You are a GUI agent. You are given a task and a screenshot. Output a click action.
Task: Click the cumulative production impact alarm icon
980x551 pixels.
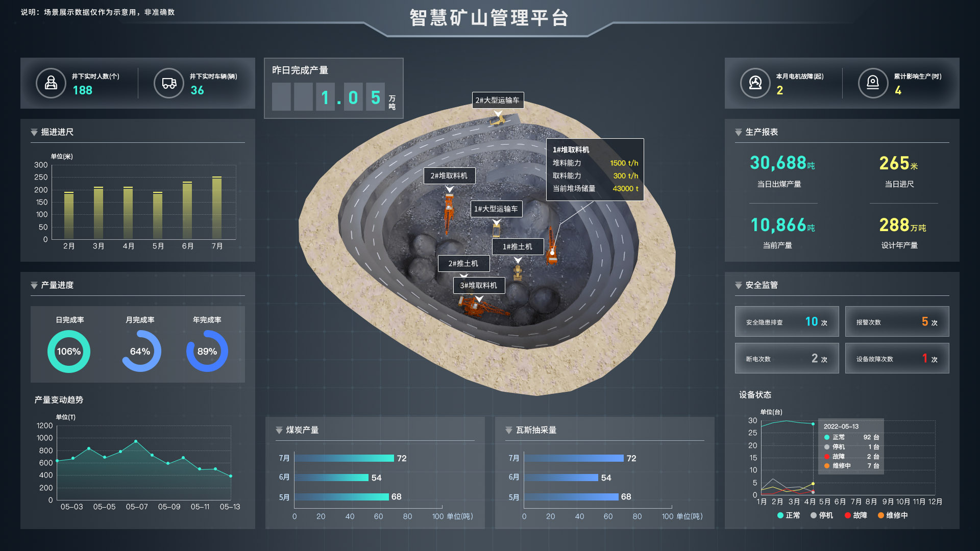point(873,83)
